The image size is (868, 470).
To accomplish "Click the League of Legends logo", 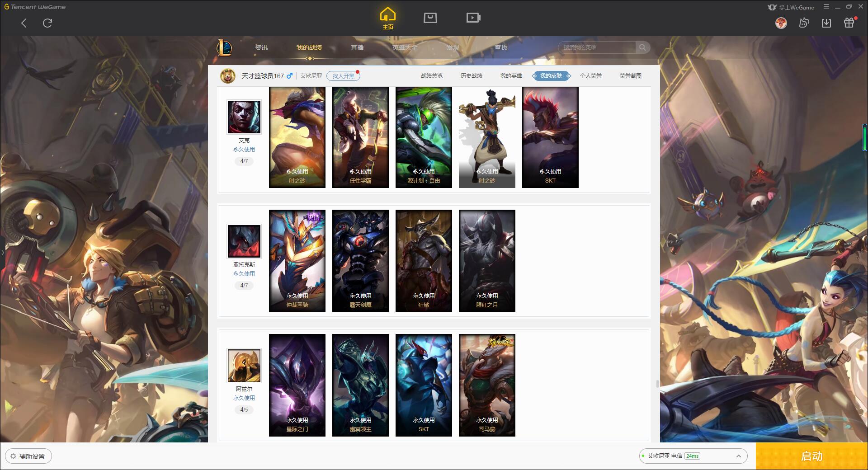I will [224, 47].
